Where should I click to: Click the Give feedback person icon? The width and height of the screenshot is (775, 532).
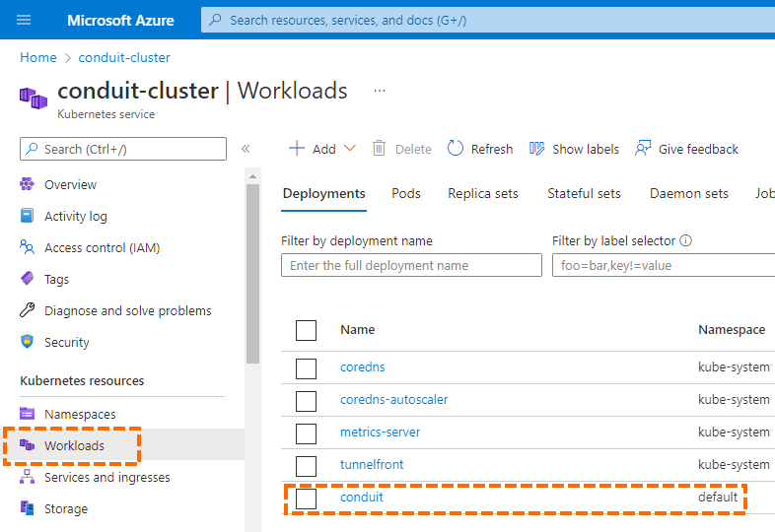643,148
